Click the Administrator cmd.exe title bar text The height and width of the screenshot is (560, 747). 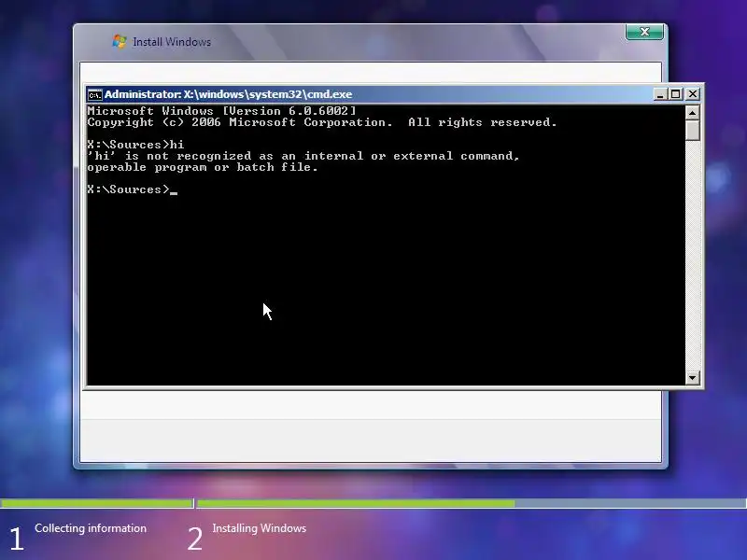pyautogui.click(x=228, y=94)
